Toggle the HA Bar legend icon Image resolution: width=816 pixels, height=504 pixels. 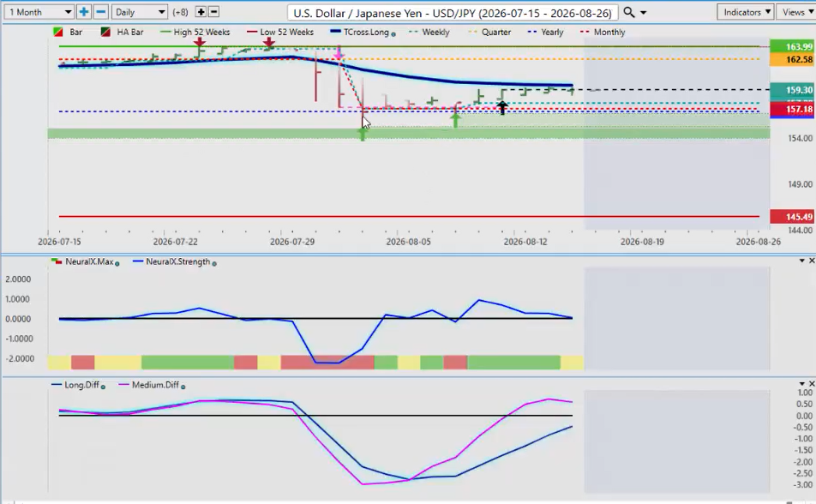(x=105, y=33)
